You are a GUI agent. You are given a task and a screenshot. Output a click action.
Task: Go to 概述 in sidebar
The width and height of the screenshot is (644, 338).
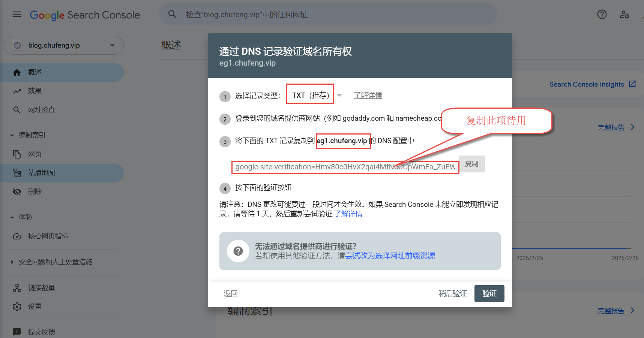pyautogui.click(x=62, y=72)
